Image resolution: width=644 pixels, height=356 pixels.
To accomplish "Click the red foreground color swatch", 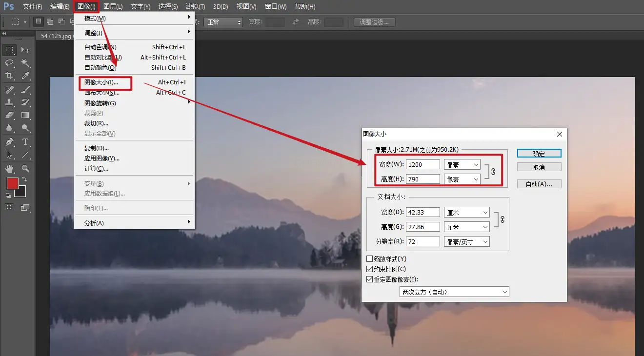I will (x=12, y=183).
